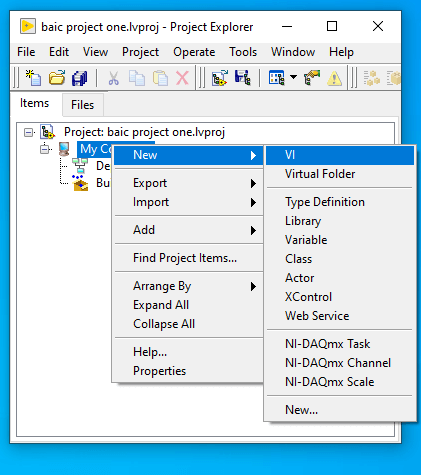This screenshot has height=475, width=421.
Task: Open the Tools menu
Action: pyautogui.click(x=243, y=52)
